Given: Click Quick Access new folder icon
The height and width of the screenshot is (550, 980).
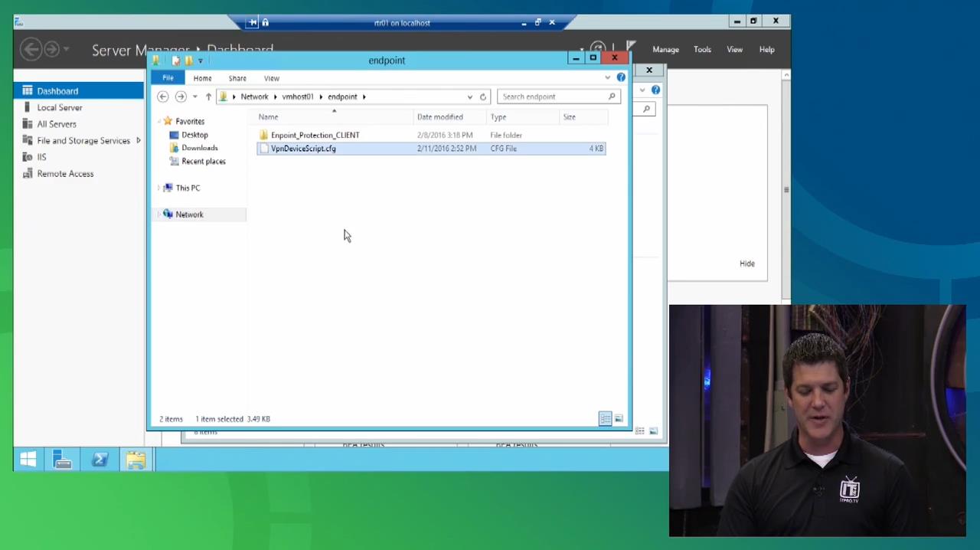Looking at the screenshot, I should point(188,61).
